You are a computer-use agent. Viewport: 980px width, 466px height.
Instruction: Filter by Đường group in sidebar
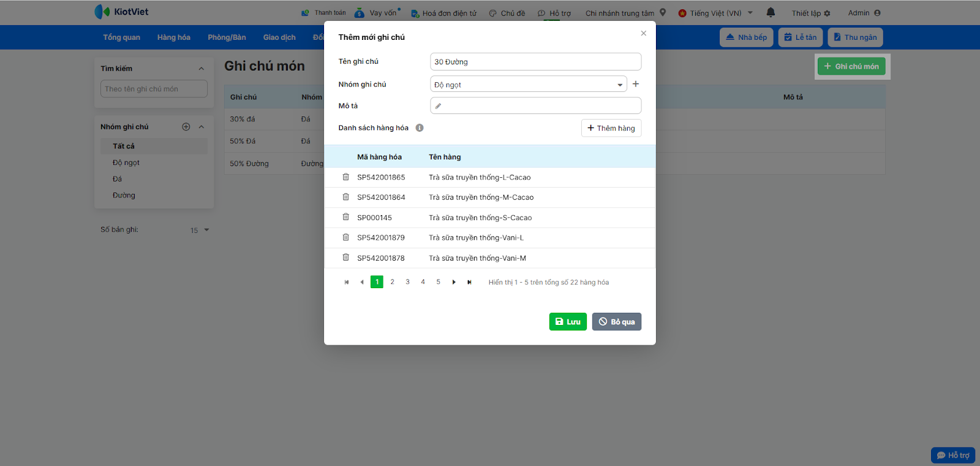pyautogui.click(x=124, y=196)
